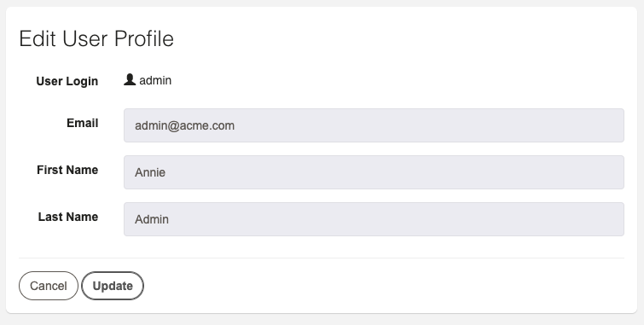
Task: Place cursor on Admin text in Last Name
Action: tap(152, 219)
